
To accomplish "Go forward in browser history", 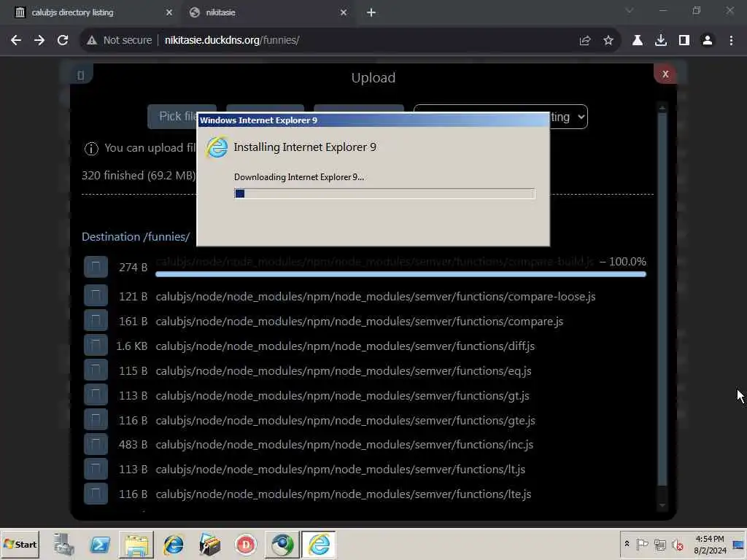I will [x=39, y=41].
